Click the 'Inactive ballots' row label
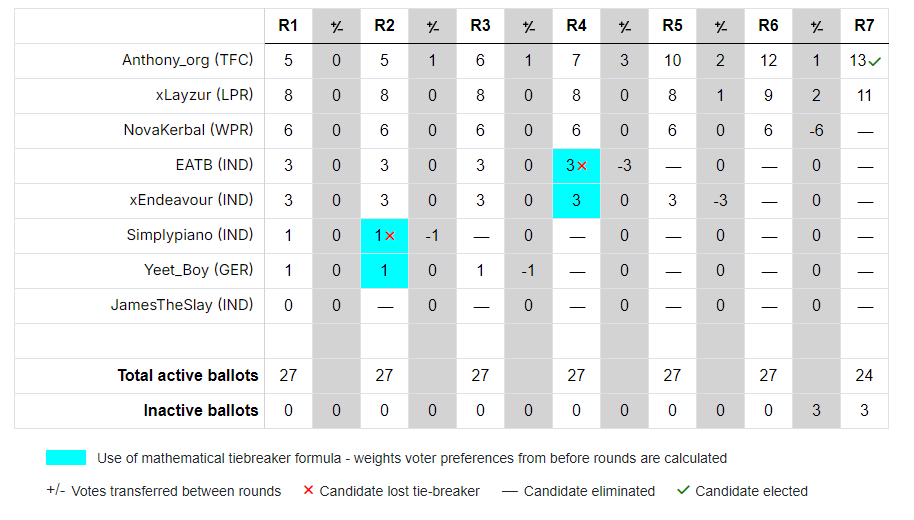The image size is (914, 520). click(x=200, y=410)
